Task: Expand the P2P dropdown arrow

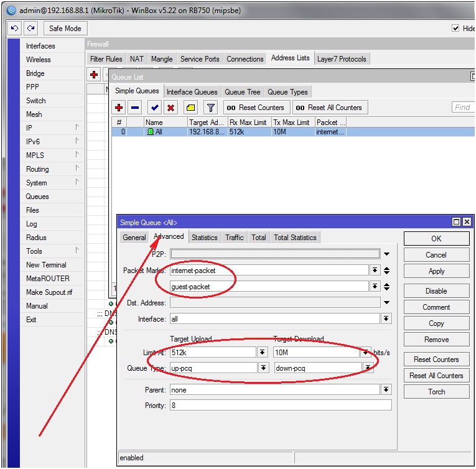Action: pos(386,254)
